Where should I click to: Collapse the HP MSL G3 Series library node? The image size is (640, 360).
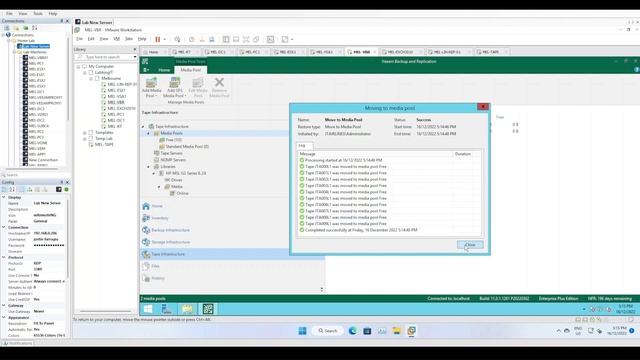click(154, 173)
